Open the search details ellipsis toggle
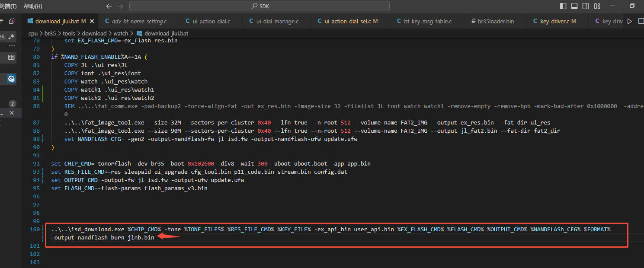644x268 pixels. pos(12,46)
